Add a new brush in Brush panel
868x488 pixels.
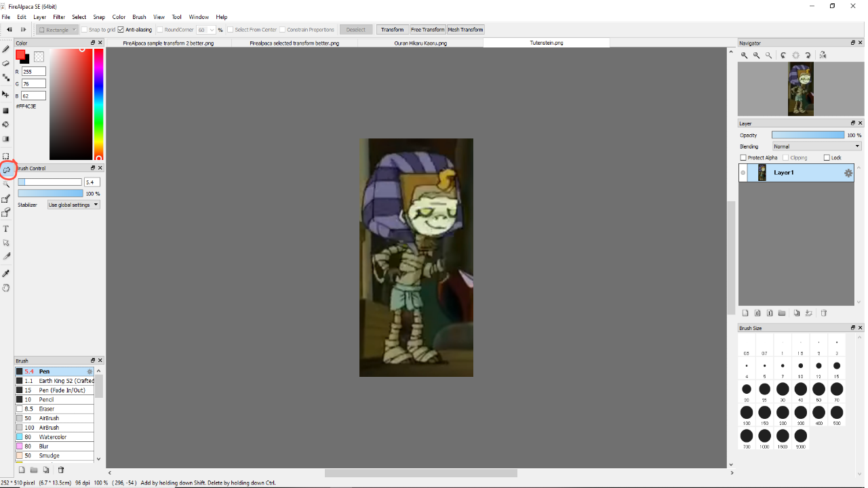(x=21, y=470)
